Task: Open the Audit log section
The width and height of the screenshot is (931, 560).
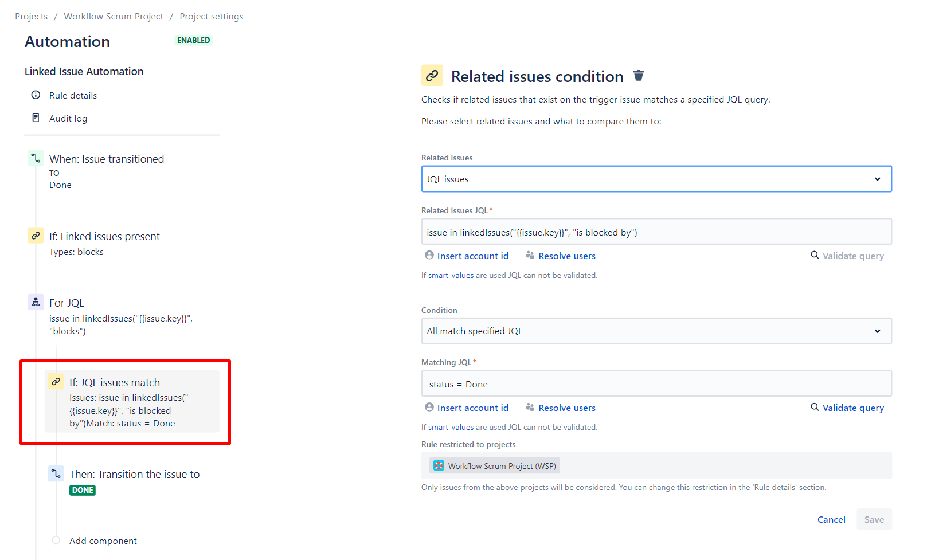Action: click(x=68, y=118)
